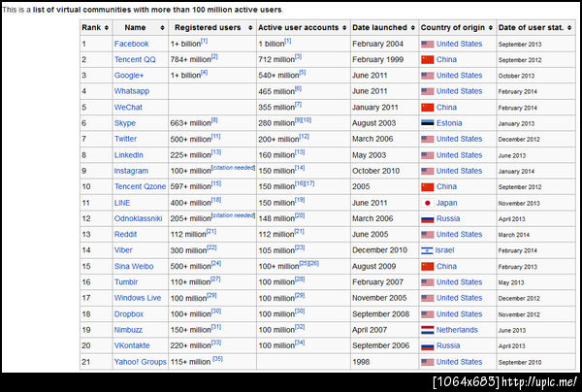Go to the Odnoklassniki link
This screenshot has width=582, height=392.
click(x=138, y=218)
